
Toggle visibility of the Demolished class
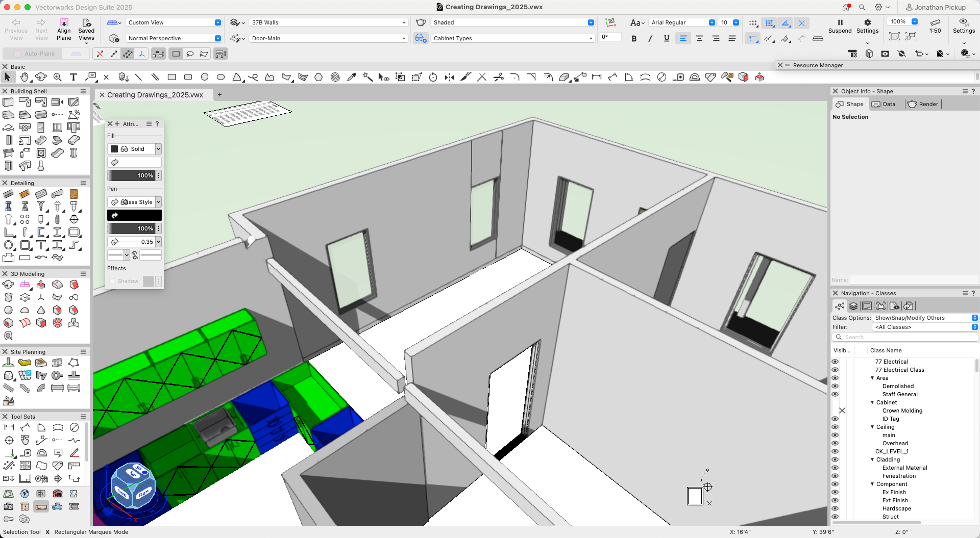point(835,386)
